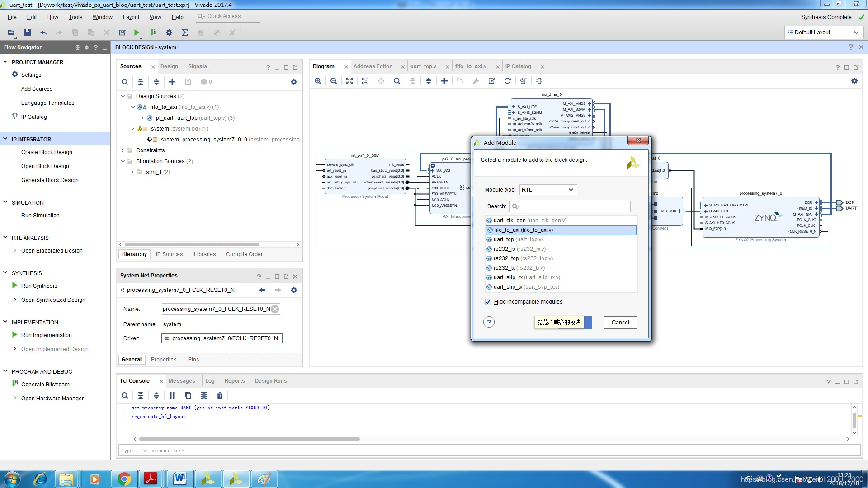The height and width of the screenshot is (488, 868).
Task: Click Run Implementation
Action: 47,335
